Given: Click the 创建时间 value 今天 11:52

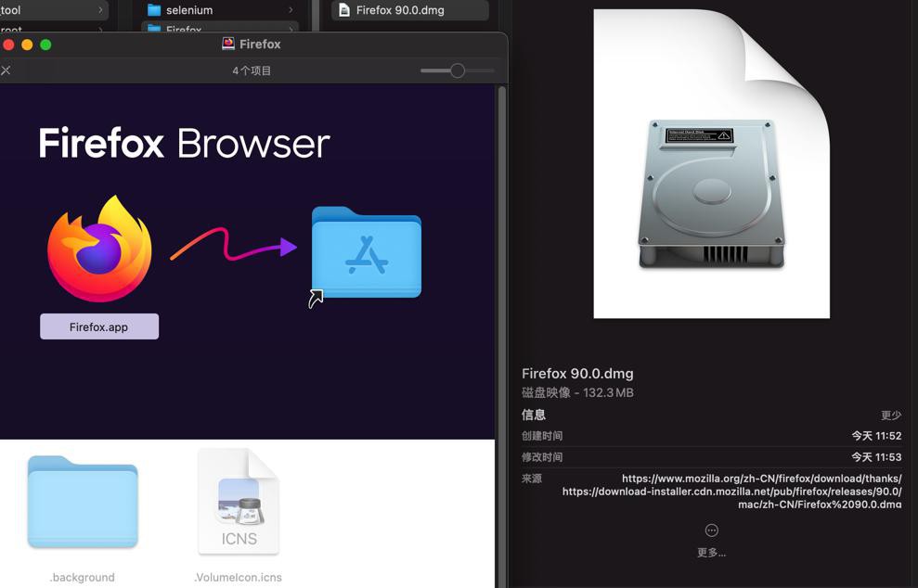Looking at the screenshot, I should [x=876, y=436].
